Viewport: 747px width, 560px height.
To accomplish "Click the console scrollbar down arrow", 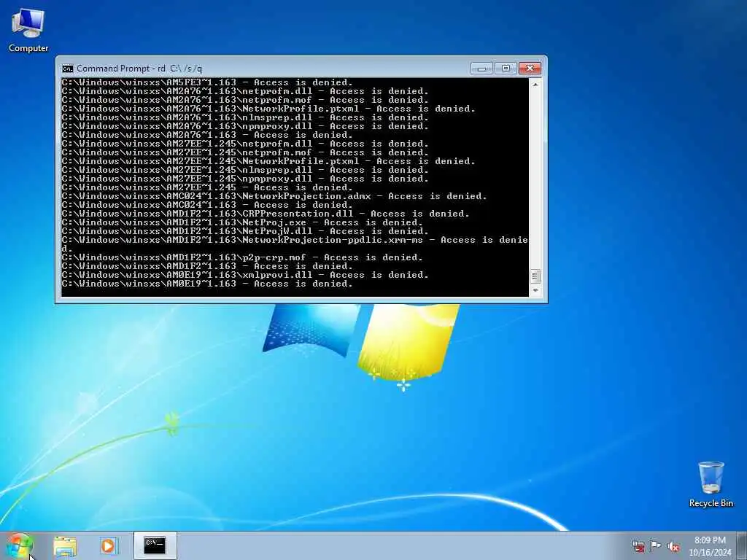I will [x=535, y=290].
